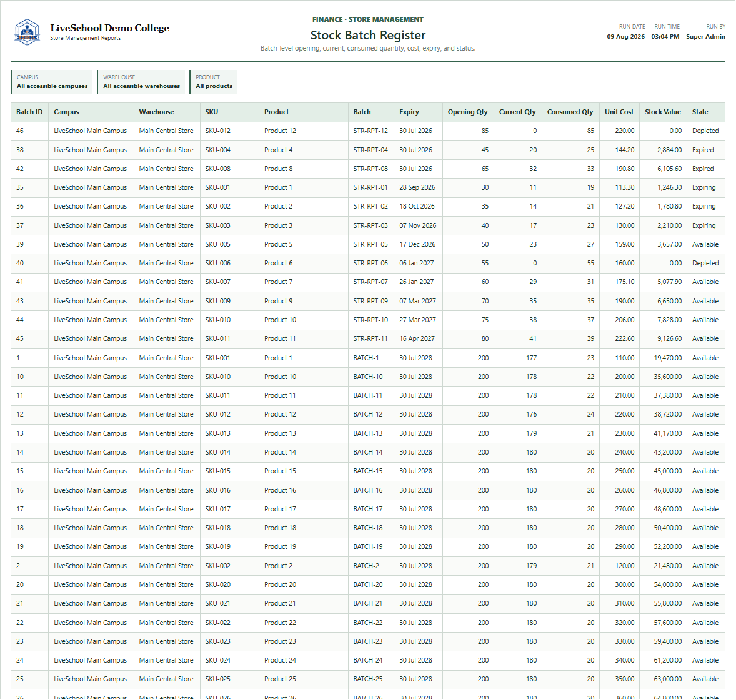Select batch cell STR-RPT-04

371,150
